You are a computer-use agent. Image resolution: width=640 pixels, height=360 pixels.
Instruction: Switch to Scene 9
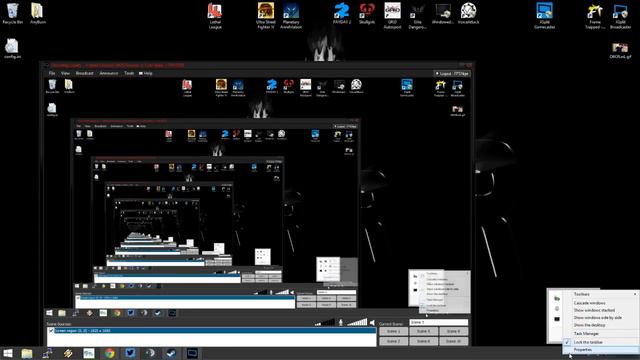(453, 331)
